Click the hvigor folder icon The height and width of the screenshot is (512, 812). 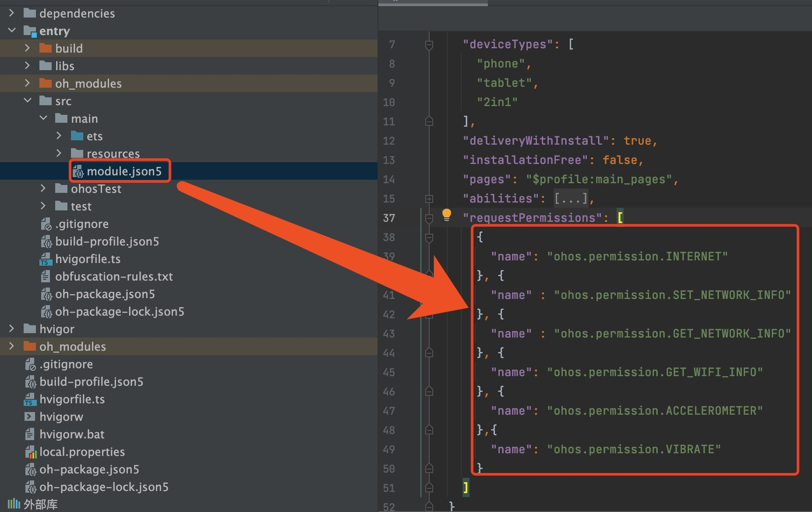pos(30,329)
